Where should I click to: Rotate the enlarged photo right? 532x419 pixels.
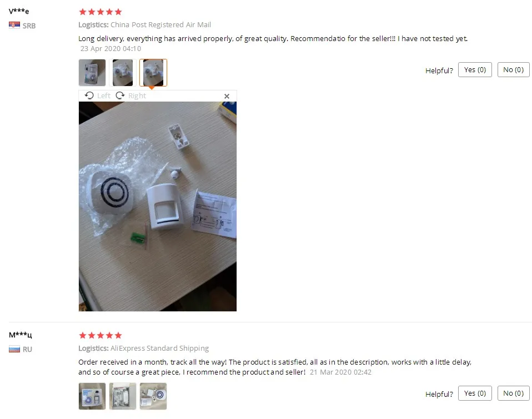point(131,95)
